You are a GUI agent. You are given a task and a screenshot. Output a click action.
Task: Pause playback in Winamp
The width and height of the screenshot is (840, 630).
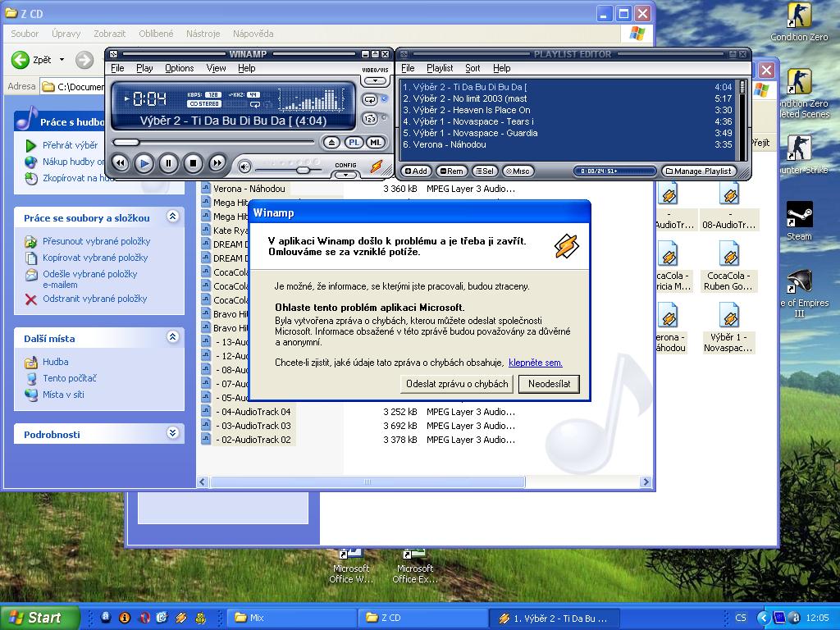click(x=168, y=163)
